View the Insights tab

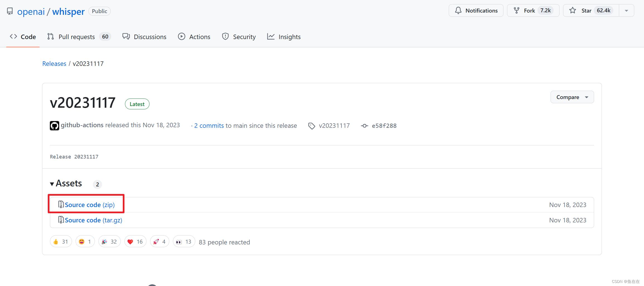point(284,37)
